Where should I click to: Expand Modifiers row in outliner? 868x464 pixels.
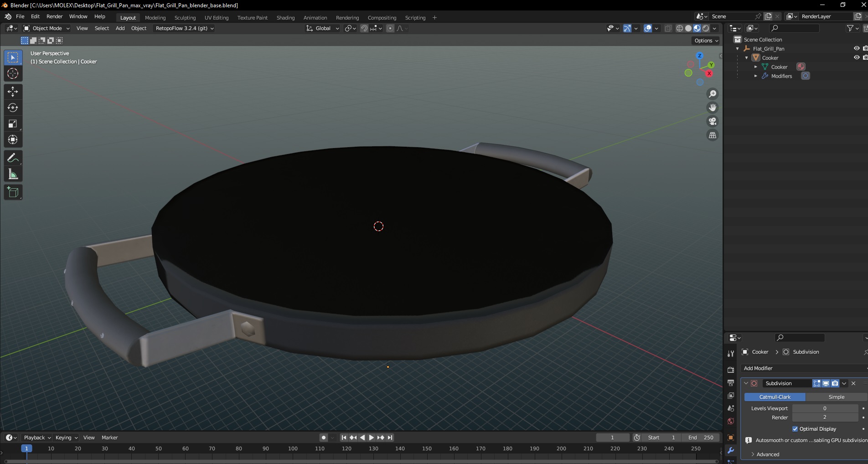[x=756, y=76]
